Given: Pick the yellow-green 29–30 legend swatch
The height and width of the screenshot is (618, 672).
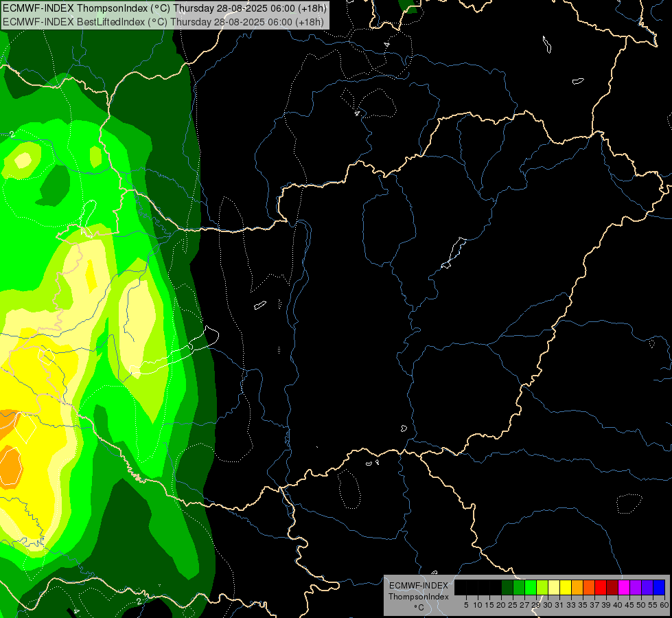Looking at the screenshot, I should 542,587.
